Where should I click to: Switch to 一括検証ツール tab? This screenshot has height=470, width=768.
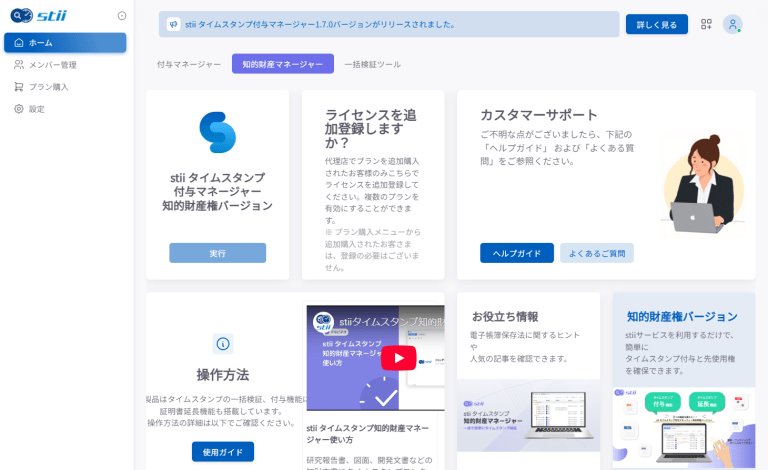pyautogui.click(x=373, y=64)
